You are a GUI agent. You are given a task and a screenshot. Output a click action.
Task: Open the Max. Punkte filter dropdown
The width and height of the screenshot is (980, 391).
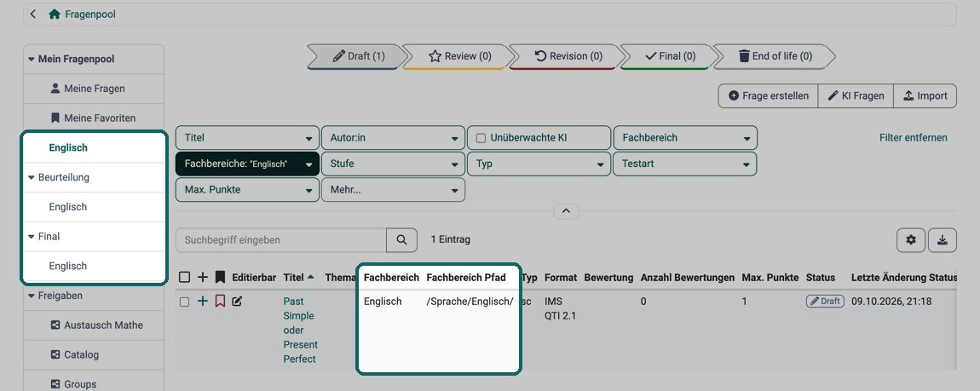click(x=247, y=190)
